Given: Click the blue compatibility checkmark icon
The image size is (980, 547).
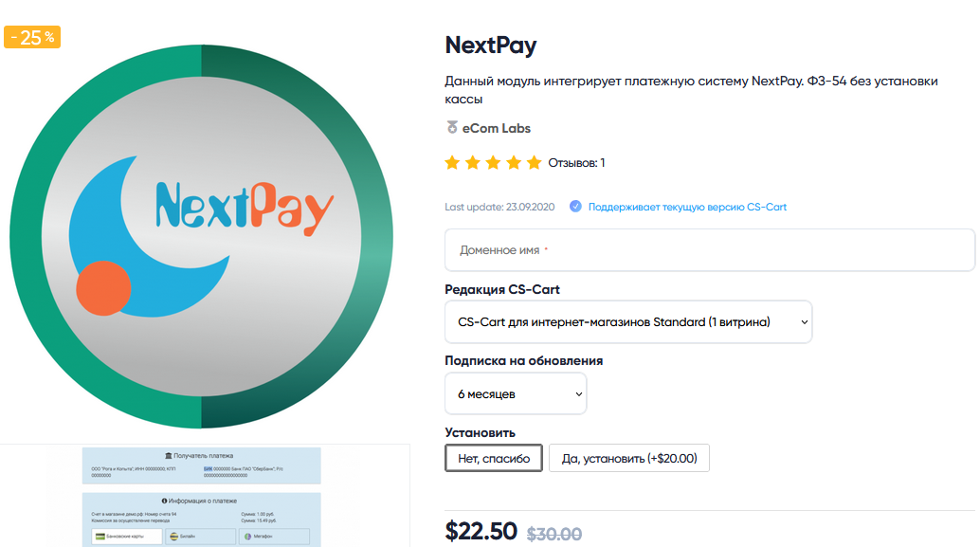Looking at the screenshot, I should (x=575, y=207).
